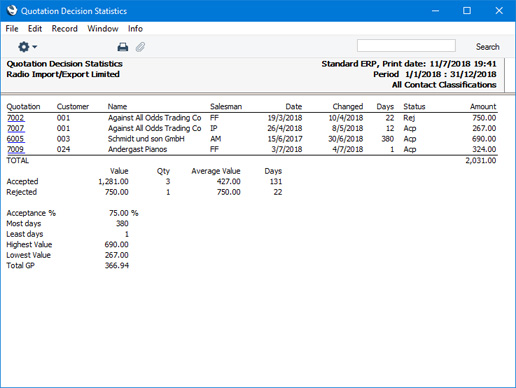Click amount 690.00 in the 6005 row
Screen dimensions: 516x388
pyautogui.click(x=484, y=139)
